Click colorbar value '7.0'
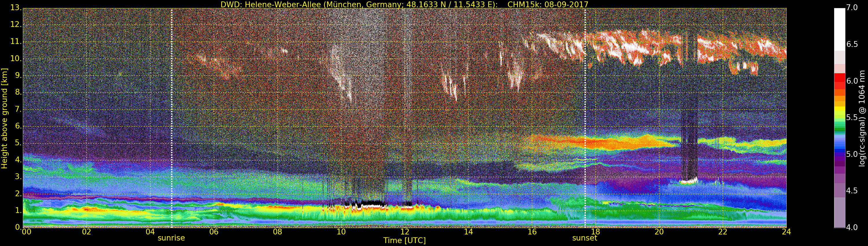The image size is (868, 246). click(852, 8)
